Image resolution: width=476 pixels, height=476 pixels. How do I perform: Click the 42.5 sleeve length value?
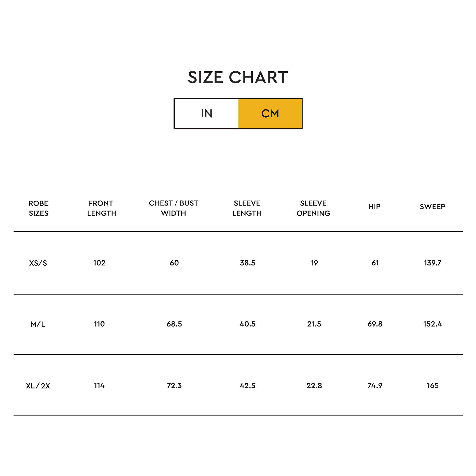(x=248, y=386)
